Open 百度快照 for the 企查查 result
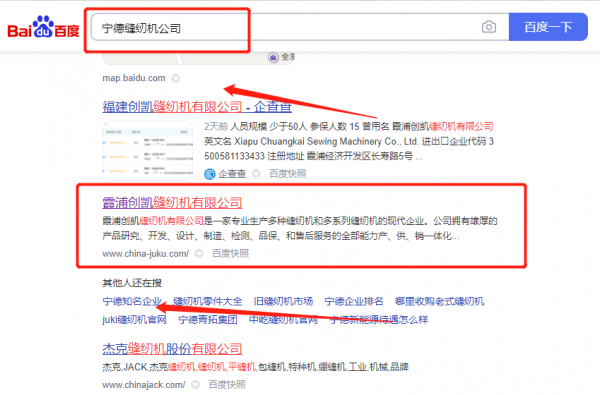Screen dimensions: 600x395 click(287, 174)
